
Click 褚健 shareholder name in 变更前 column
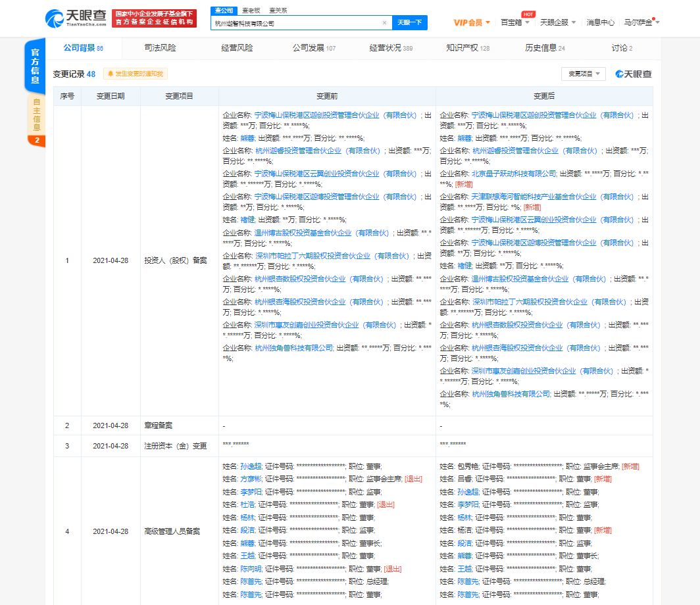[x=247, y=220]
